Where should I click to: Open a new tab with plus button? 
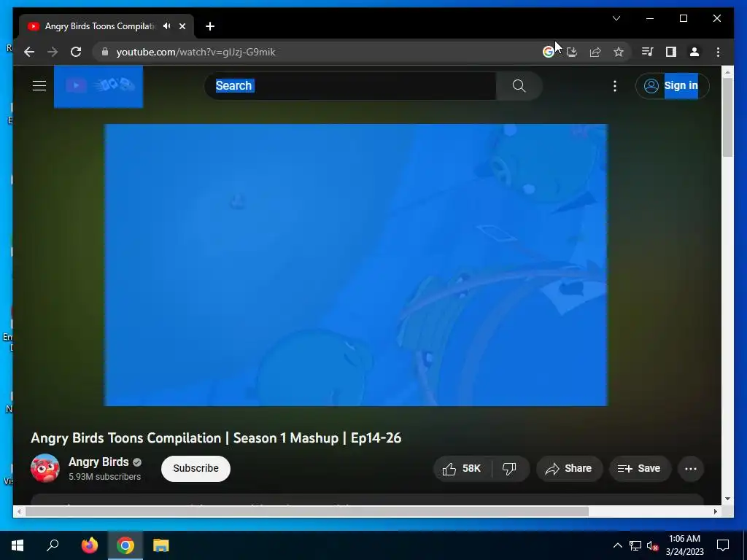(210, 26)
